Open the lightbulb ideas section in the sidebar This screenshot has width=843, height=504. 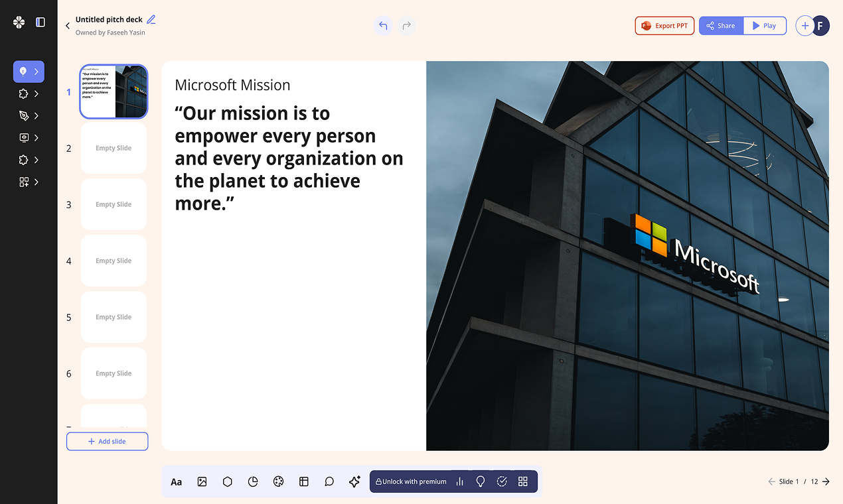[23, 72]
